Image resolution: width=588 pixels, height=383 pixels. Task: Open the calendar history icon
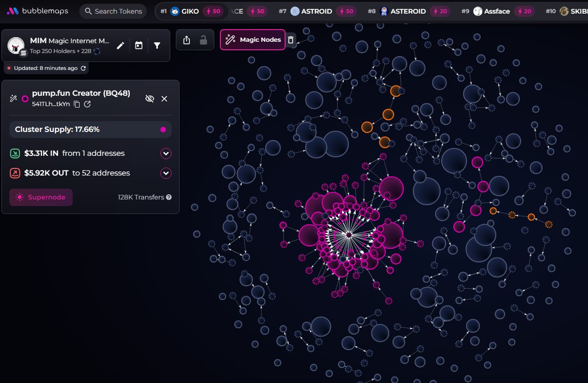pyautogui.click(x=139, y=46)
